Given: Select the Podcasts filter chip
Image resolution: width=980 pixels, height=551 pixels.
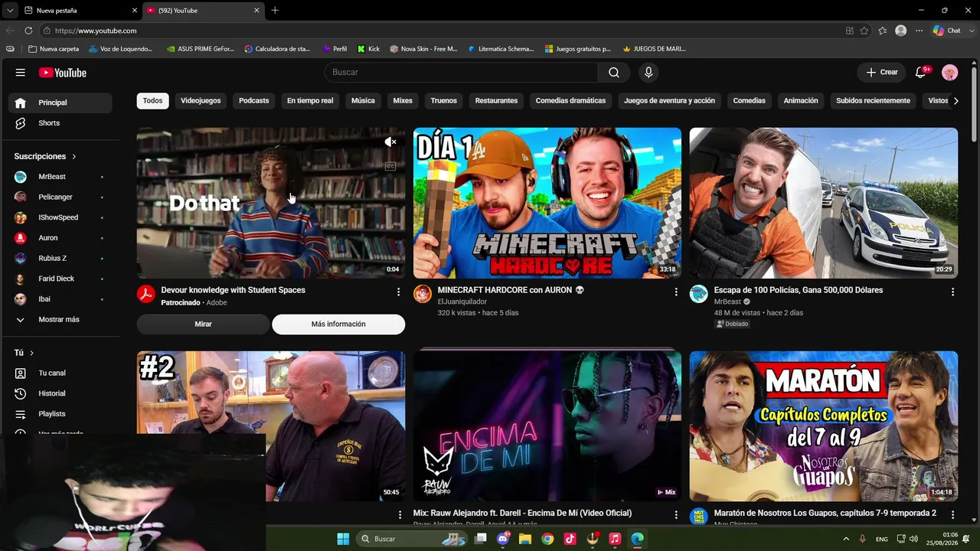Looking at the screenshot, I should click(253, 101).
